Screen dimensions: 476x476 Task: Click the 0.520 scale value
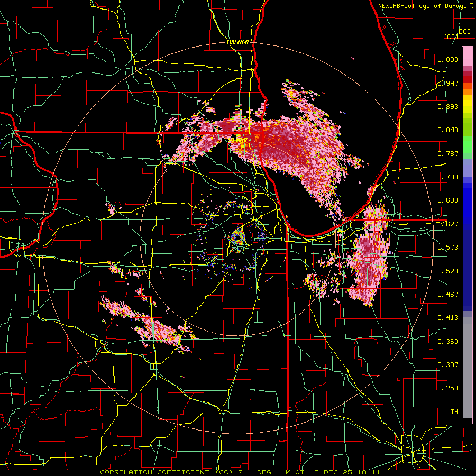[x=448, y=271]
